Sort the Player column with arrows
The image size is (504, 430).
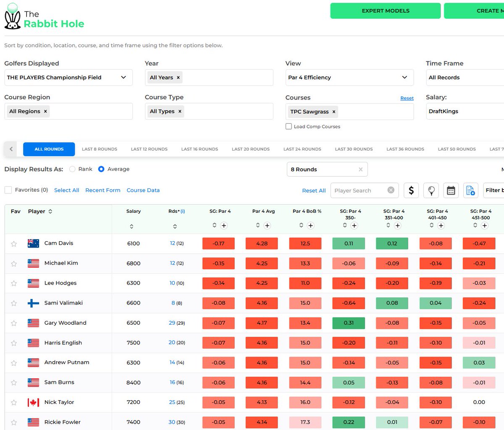(50, 211)
